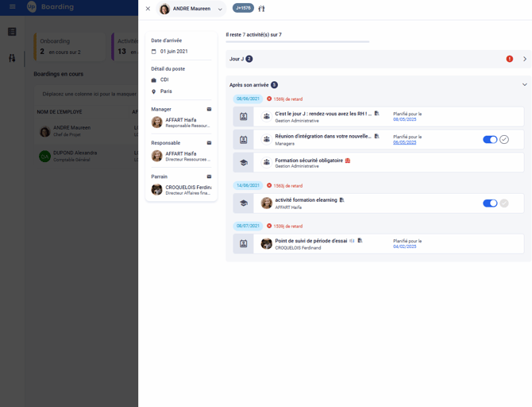Toggle the activité formation elearning switch
Viewport: 532px width, 407px height.
(490, 203)
